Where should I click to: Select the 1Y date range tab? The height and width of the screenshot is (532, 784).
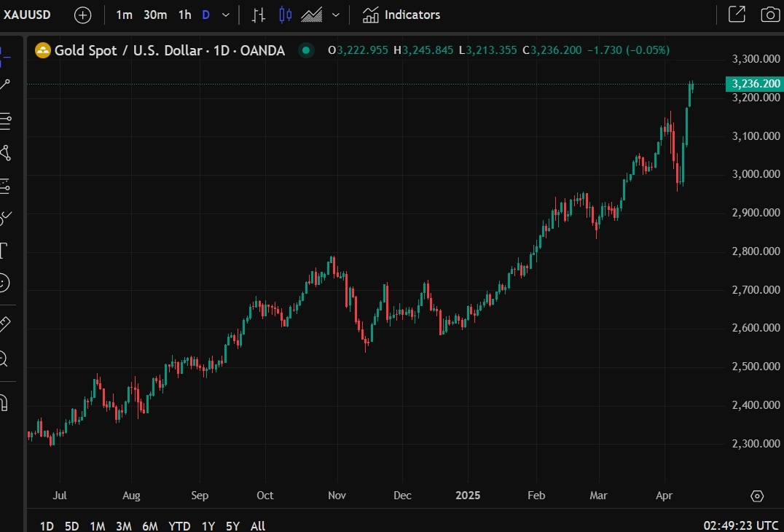pos(208,525)
